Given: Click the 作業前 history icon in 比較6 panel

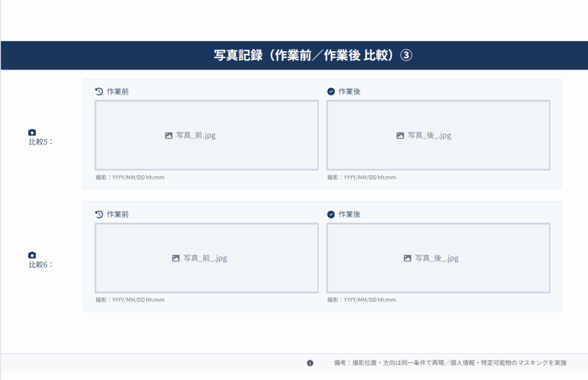Looking at the screenshot, I should coord(99,214).
